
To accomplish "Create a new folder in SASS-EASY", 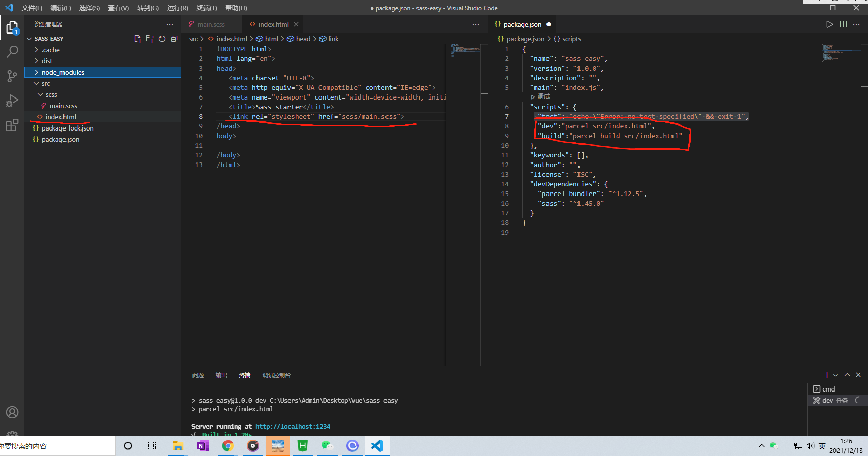I will [150, 39].
